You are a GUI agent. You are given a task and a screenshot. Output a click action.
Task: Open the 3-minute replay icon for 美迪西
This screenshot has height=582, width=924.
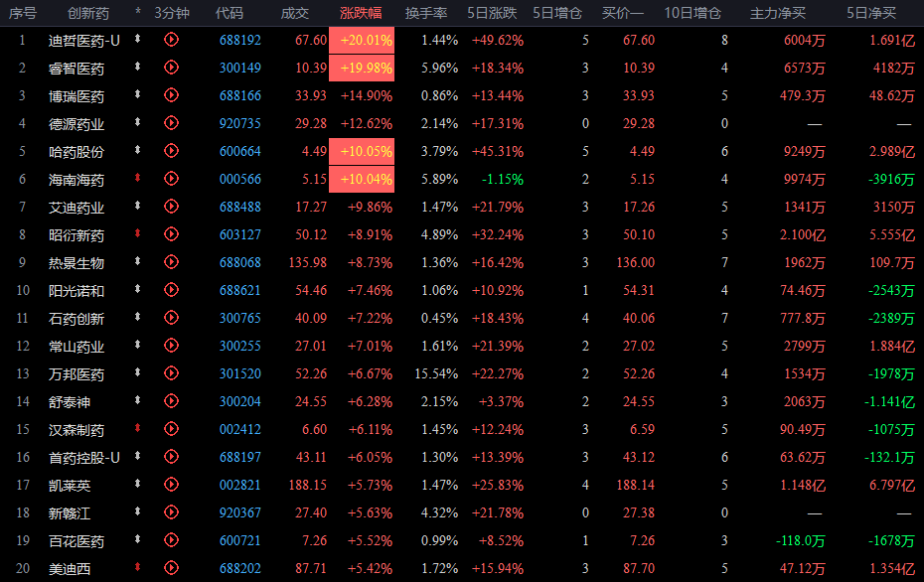pyautogui.click(x=171, y=568)
